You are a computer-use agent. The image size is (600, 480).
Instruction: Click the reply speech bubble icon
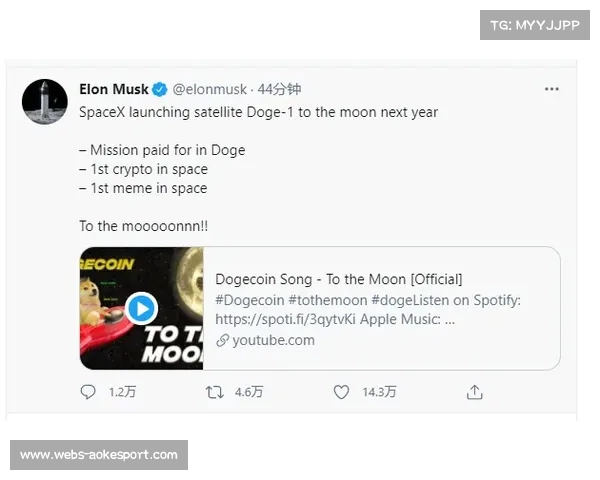88,393
